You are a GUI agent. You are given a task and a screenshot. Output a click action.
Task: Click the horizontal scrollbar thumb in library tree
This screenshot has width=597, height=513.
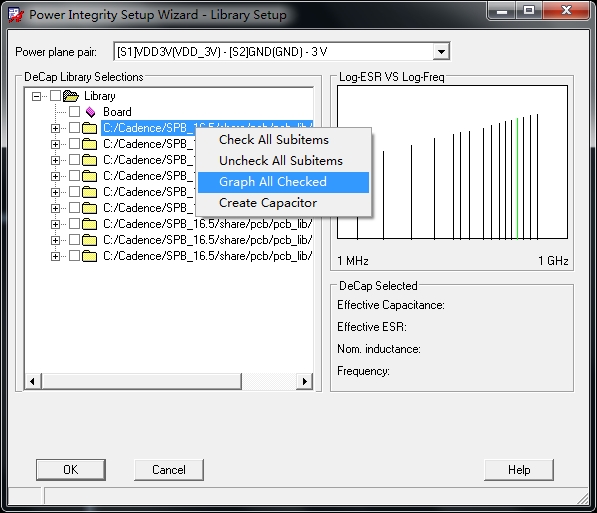point(141,381)
